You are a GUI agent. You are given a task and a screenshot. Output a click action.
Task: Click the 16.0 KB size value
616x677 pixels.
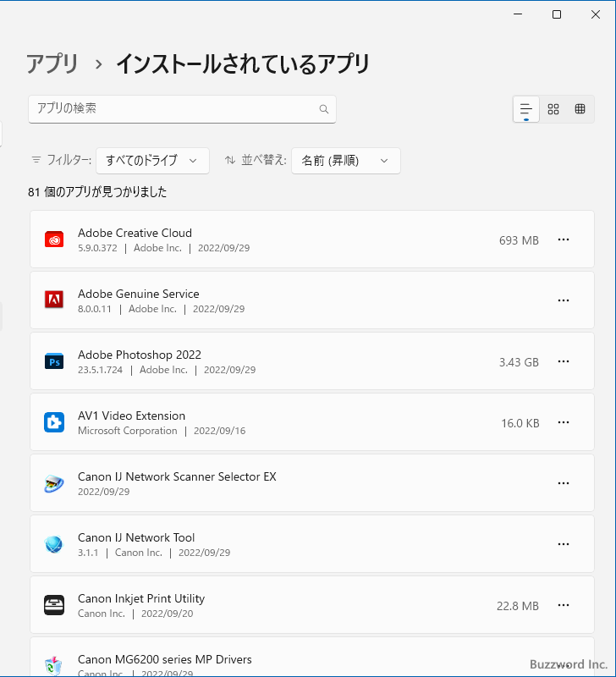(520, 423)
